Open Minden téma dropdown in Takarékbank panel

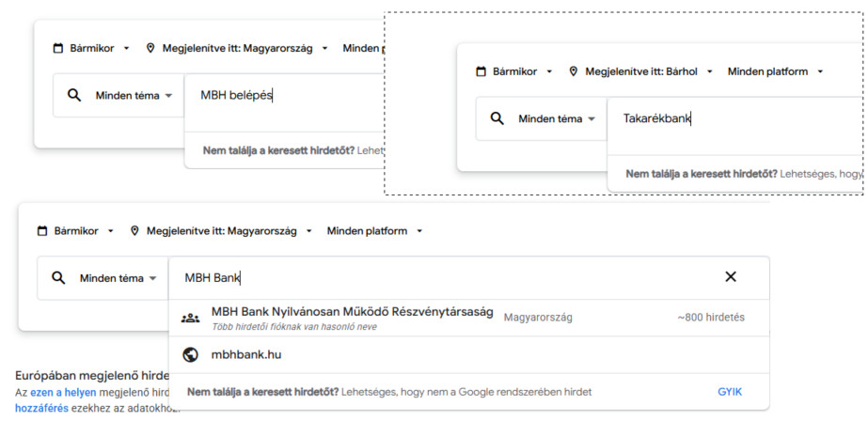click(x=558, y=119)
